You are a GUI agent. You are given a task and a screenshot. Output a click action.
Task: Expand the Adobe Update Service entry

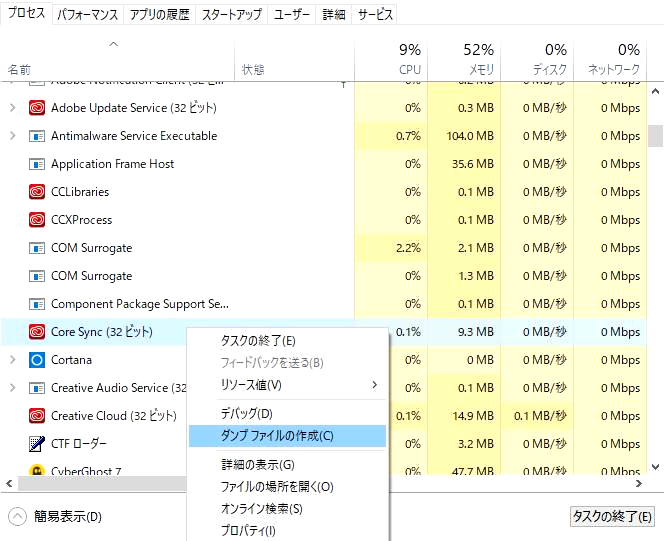click(13, 108)
